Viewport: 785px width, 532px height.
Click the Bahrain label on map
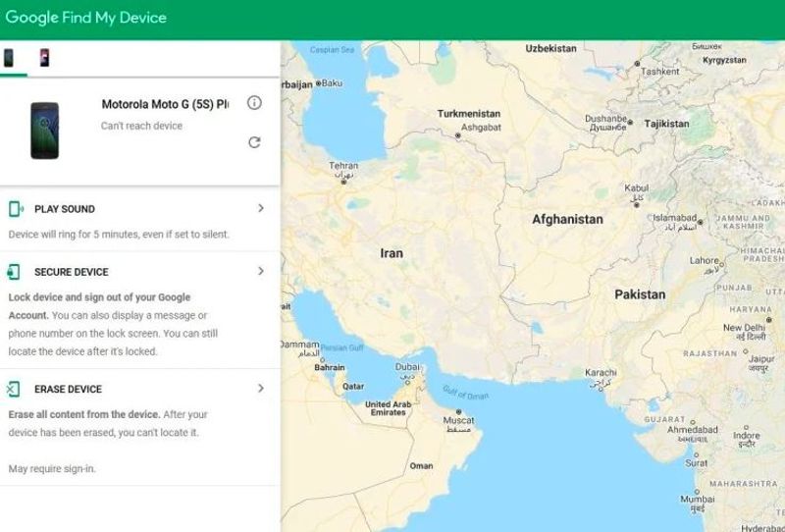(330, 367)
